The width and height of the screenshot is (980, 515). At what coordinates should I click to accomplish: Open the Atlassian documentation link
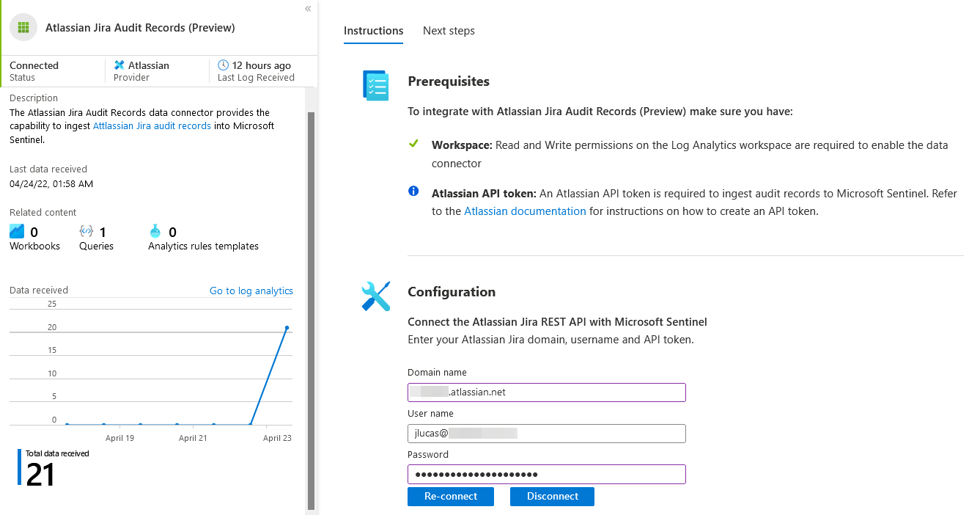point(525,211)
